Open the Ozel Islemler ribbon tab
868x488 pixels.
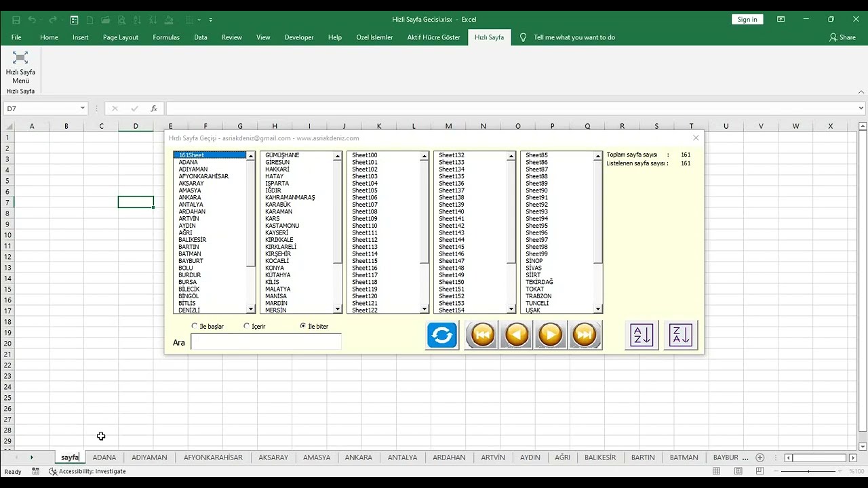(x=374, y=37)
